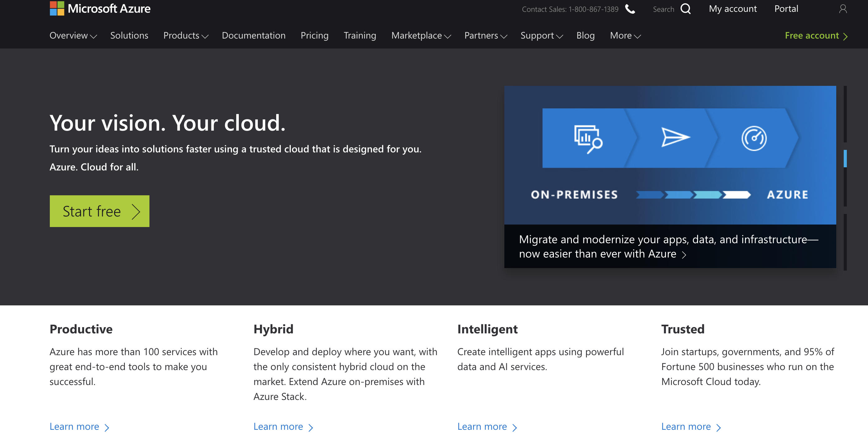Click the magnifying glass search icon

click(x=685, y=9)
